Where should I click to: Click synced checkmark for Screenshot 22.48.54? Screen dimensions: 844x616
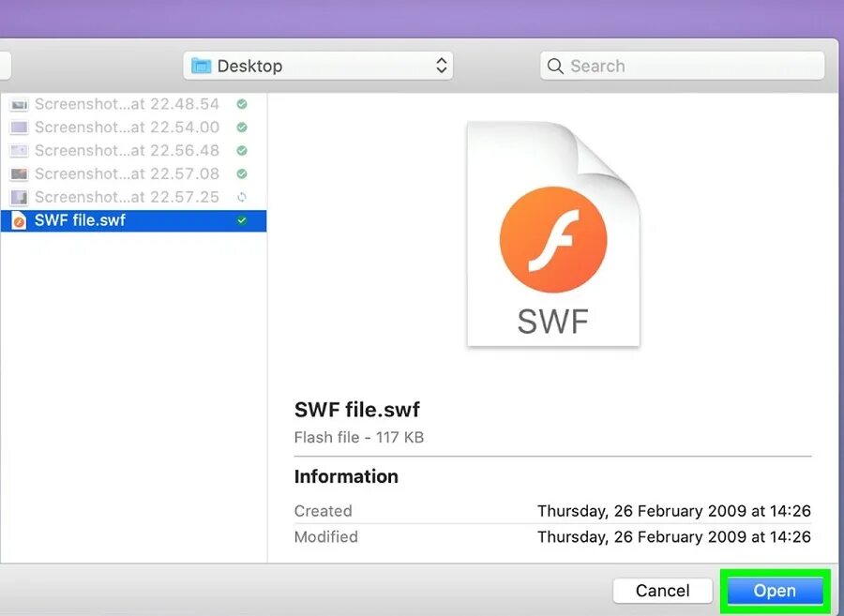[242, 104]
